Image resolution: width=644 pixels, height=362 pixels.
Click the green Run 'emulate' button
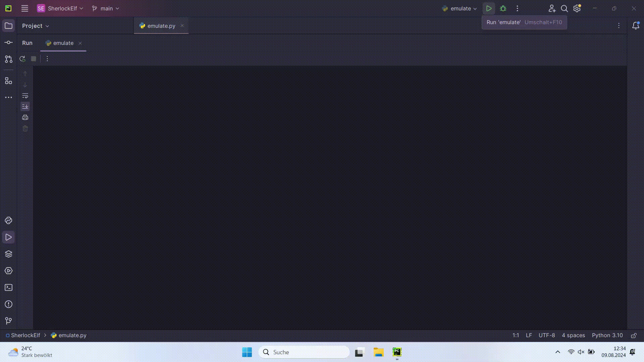point(489,8)
